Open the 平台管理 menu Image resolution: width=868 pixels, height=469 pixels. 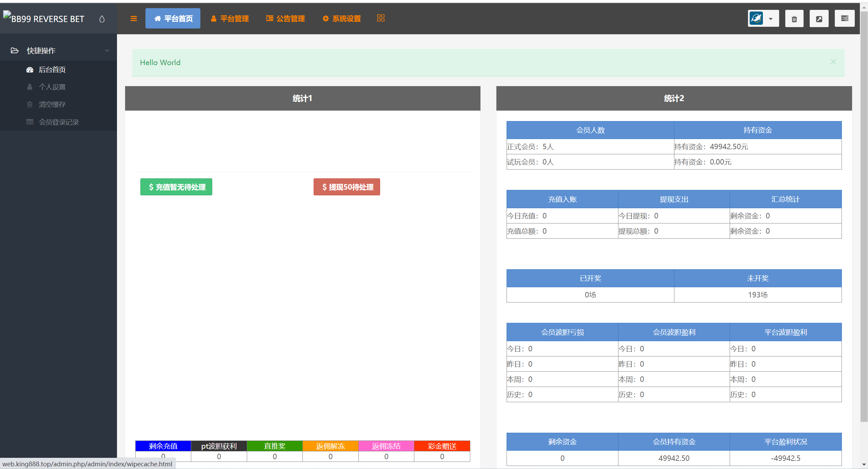[x=230, y=19]
